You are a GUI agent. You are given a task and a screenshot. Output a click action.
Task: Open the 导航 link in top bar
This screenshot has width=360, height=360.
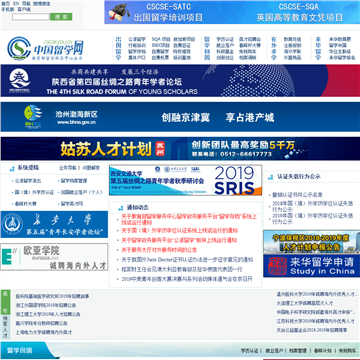(x=26, y=4)
